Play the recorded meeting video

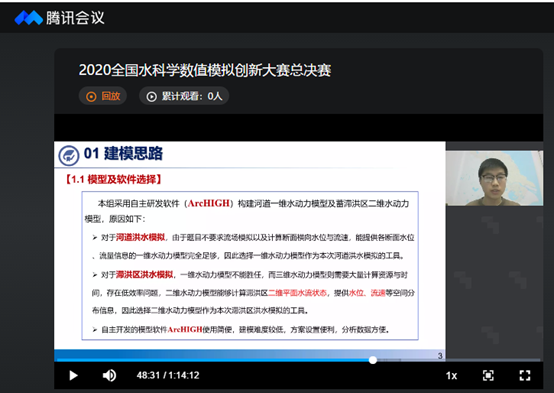click(x=73, y=375)
